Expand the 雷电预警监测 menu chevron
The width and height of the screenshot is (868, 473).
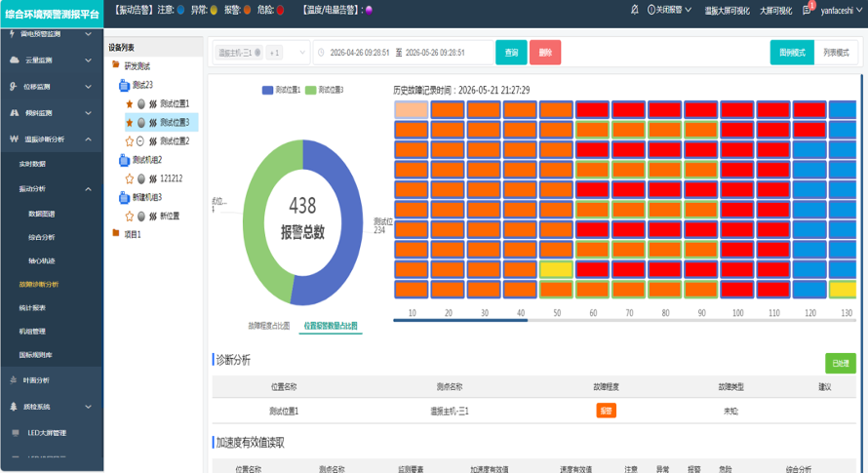(88, 34)
